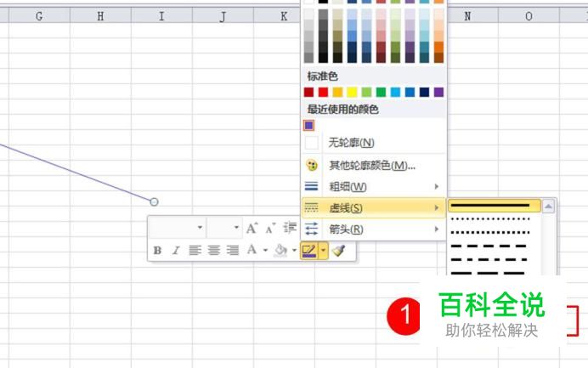588x368 pixels.
Task: Open the shape outline dropdown arrow
Action: click(x=323, y=251)
